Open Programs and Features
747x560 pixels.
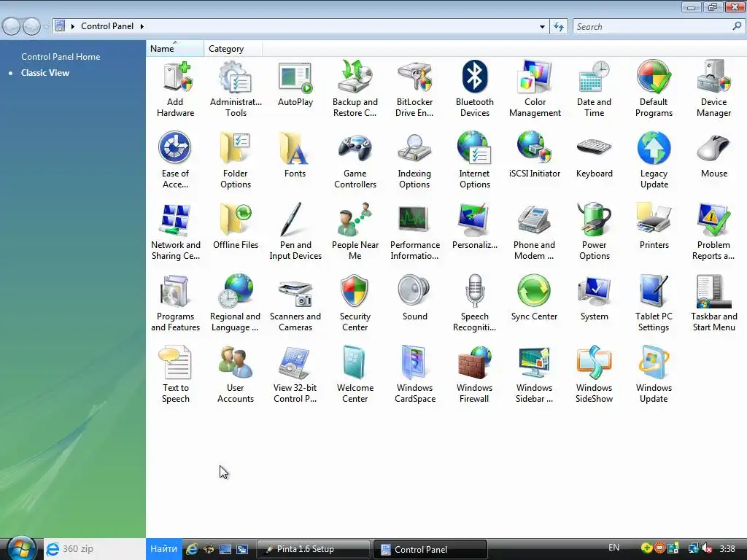pyautogui.click(x=175, y=303)
